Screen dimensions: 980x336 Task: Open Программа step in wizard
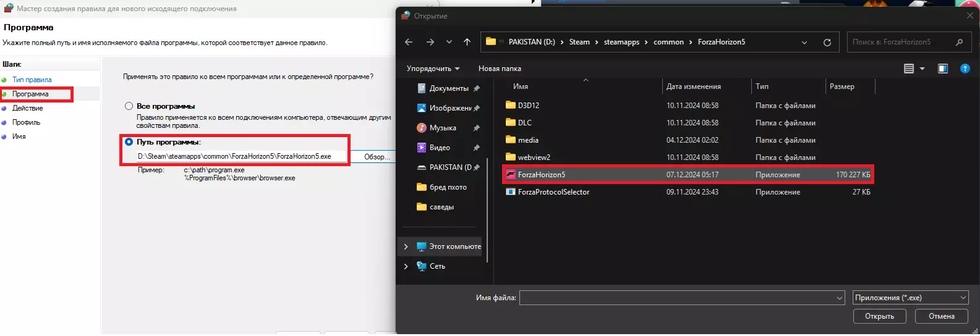tap(30, 94)
